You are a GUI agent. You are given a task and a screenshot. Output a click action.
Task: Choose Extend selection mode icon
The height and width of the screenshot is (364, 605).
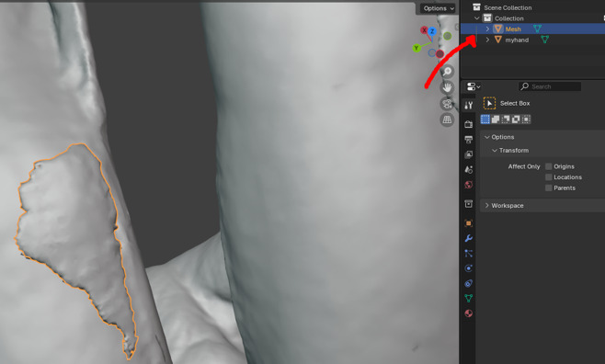[496, 119]
